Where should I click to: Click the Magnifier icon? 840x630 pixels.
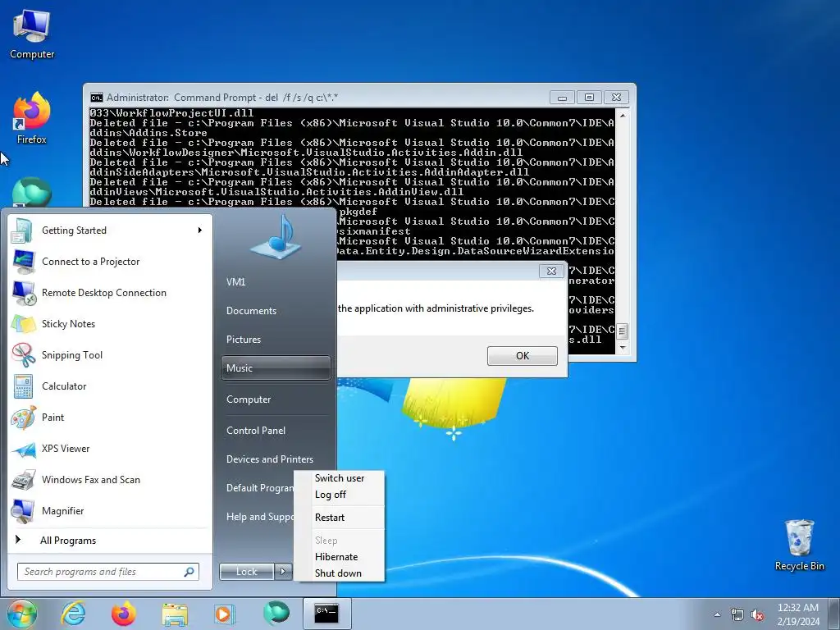coord(23,511)
